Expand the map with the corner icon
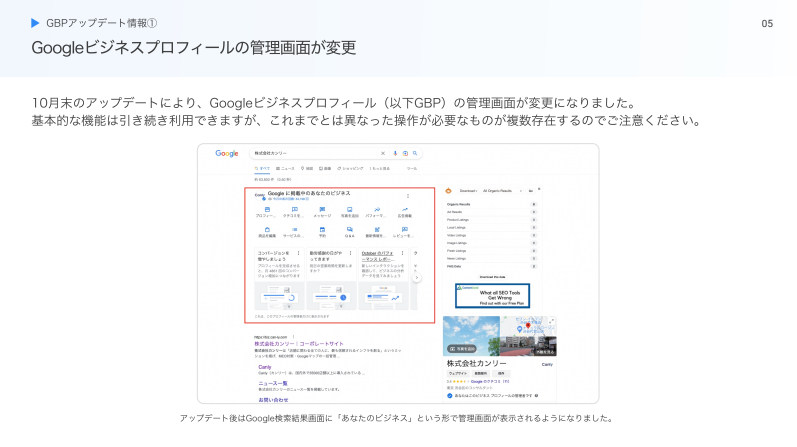Screen dimensions: 797x447 pyautogui.click(x=551, y=321)
